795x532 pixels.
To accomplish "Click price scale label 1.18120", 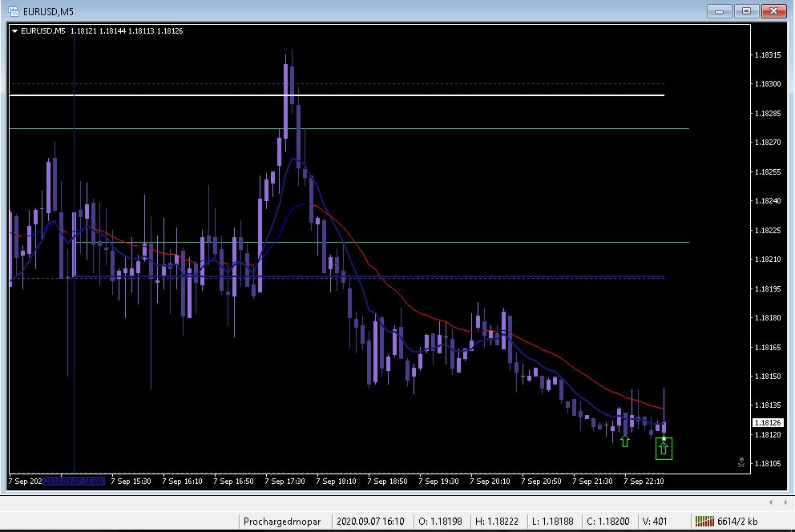I will pos(768,435).
